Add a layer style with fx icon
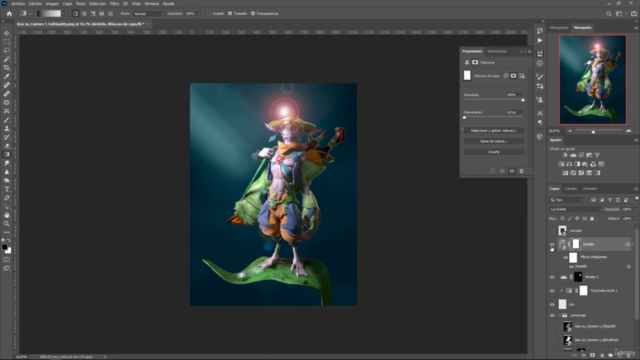The width and height of the screenshot is (640, 360). (x=584, y=355)
